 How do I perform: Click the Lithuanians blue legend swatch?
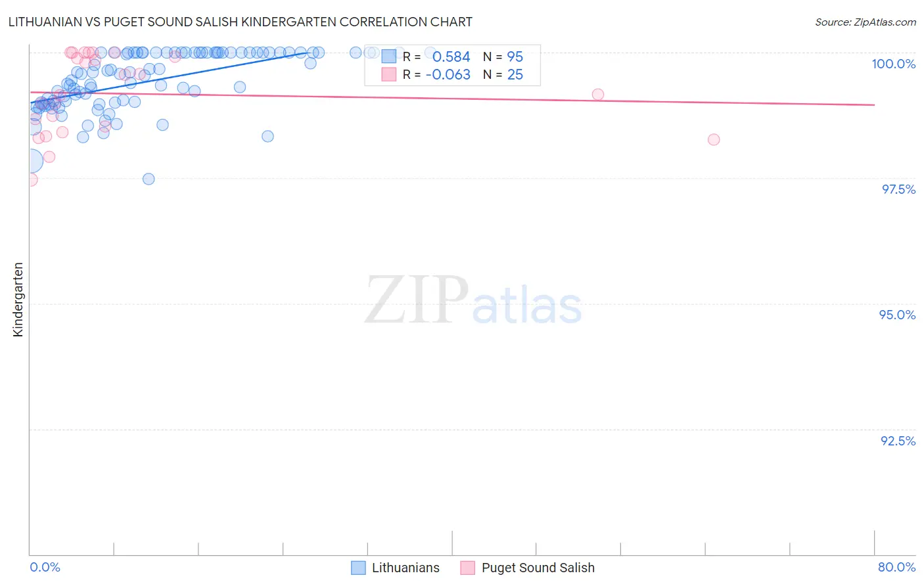(358, 568)
